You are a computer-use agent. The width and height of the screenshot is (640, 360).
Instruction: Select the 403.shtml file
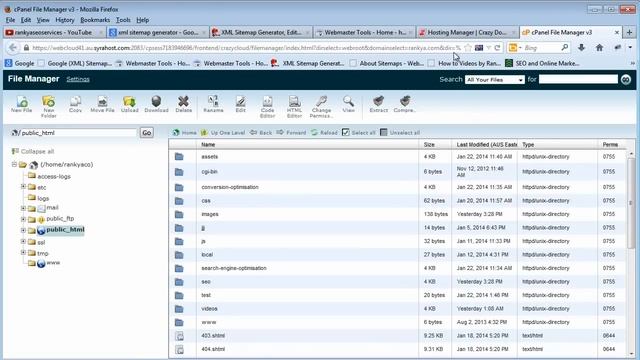(x=396, y=336)
